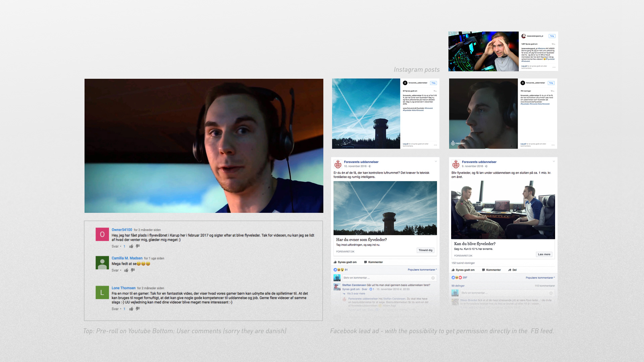Image resolution: width=644 pixels, height=362 pixels.
Task: Open post menu chevron on 10. november post
Action: [436, 162]
